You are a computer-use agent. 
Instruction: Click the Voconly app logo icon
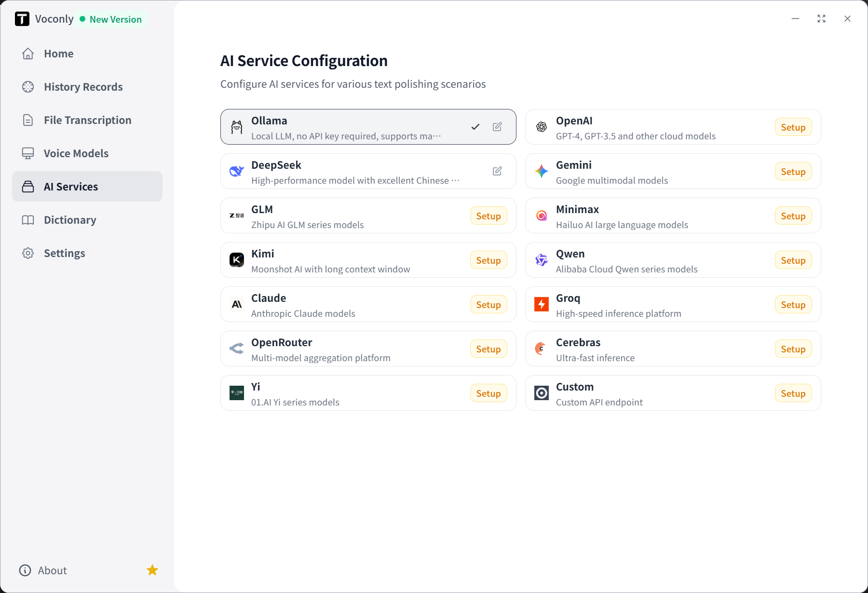tap(22, 19)
